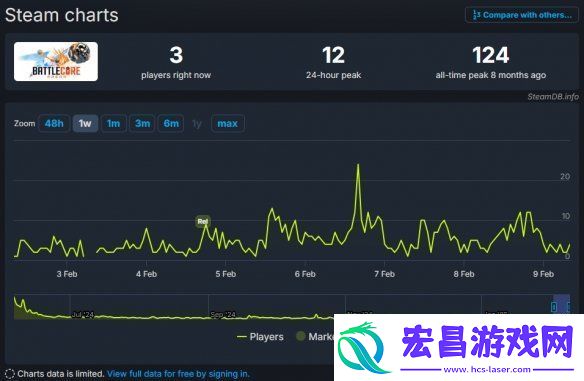Open the Battlecore Robots game thumbnail
This screenshot has height=381, width=584.
click(56, 61)
